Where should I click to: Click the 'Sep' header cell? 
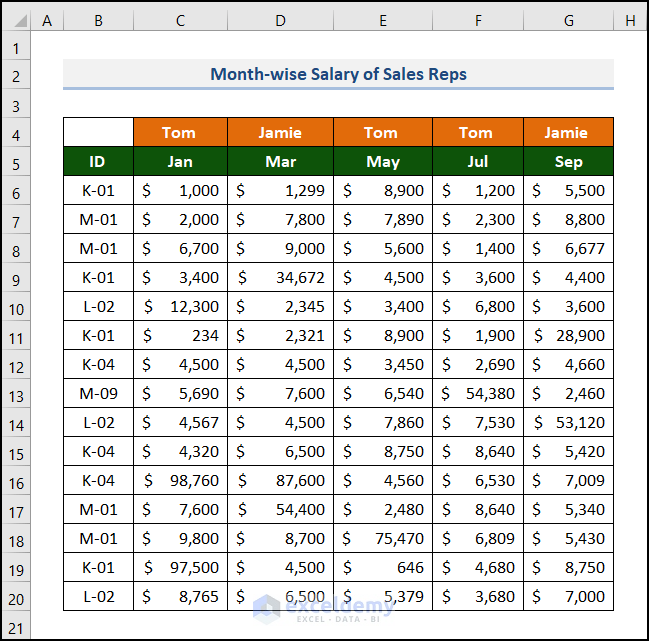pyautogui.click(x=569, y=161)
